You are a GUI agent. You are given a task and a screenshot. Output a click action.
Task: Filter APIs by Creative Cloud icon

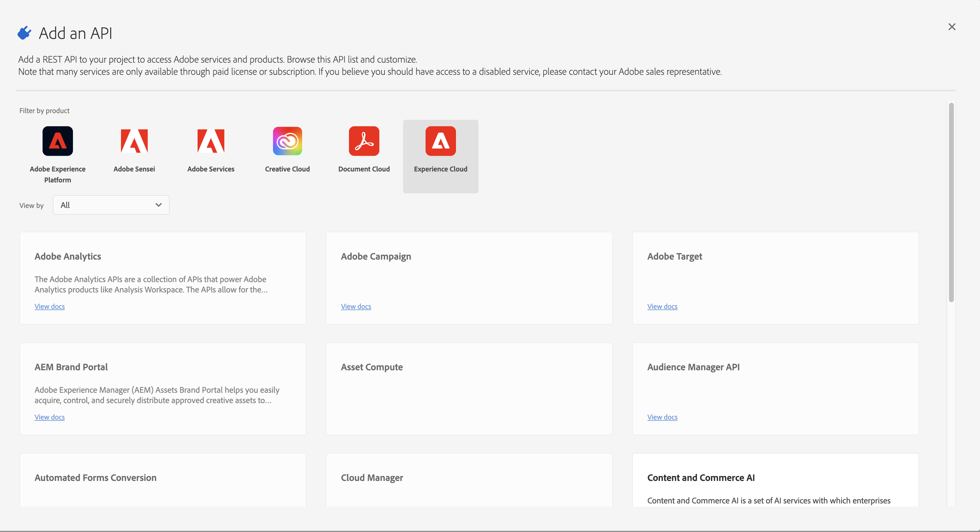point(287,141)
